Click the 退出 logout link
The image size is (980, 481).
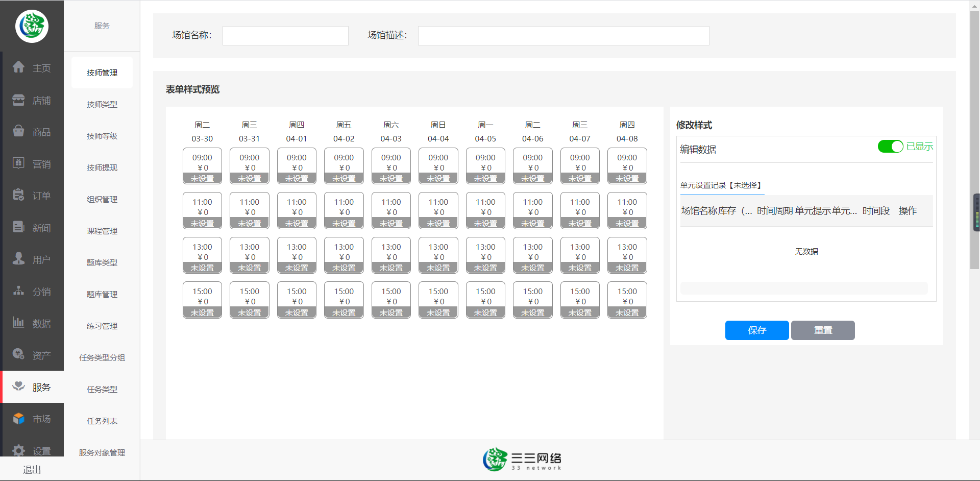point(32,470)
